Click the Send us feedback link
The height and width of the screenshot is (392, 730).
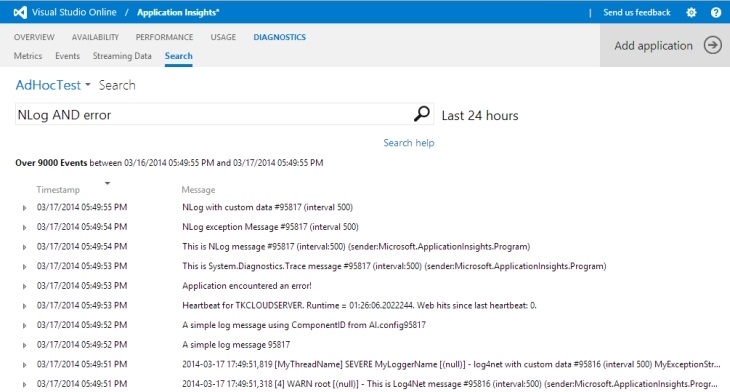point(636,13)
